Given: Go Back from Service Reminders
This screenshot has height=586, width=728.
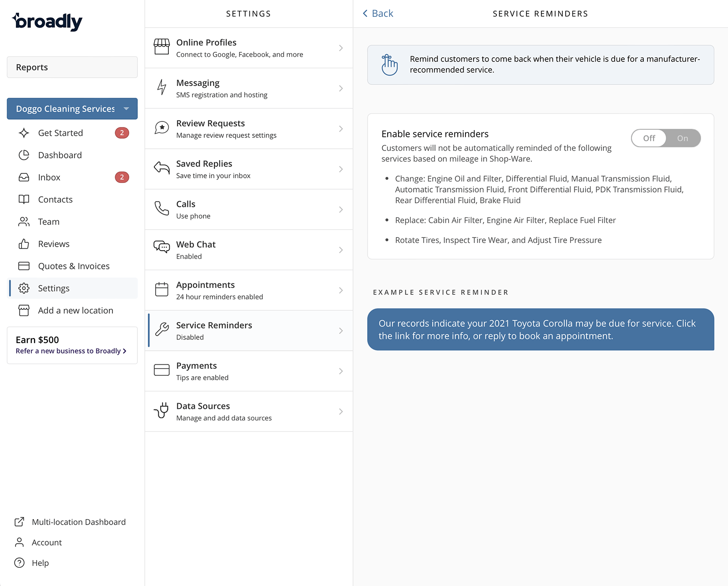Looking at the screenshot, I should (378, 14).
